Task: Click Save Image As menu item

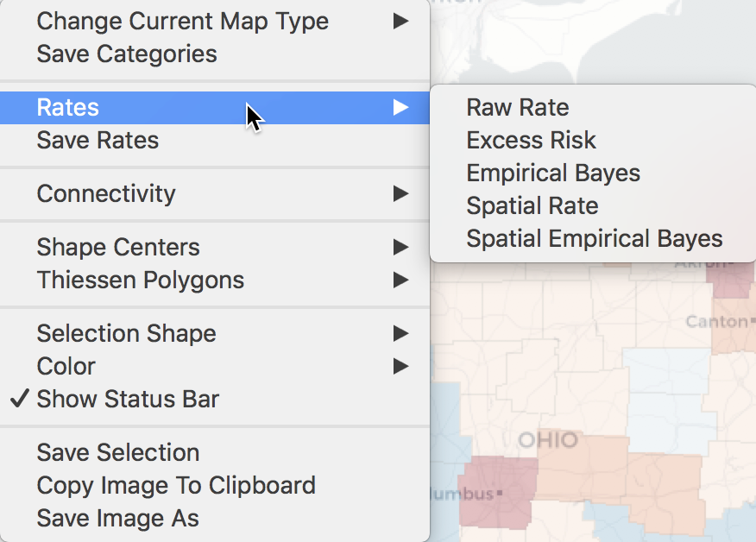Action: (215, 519)
